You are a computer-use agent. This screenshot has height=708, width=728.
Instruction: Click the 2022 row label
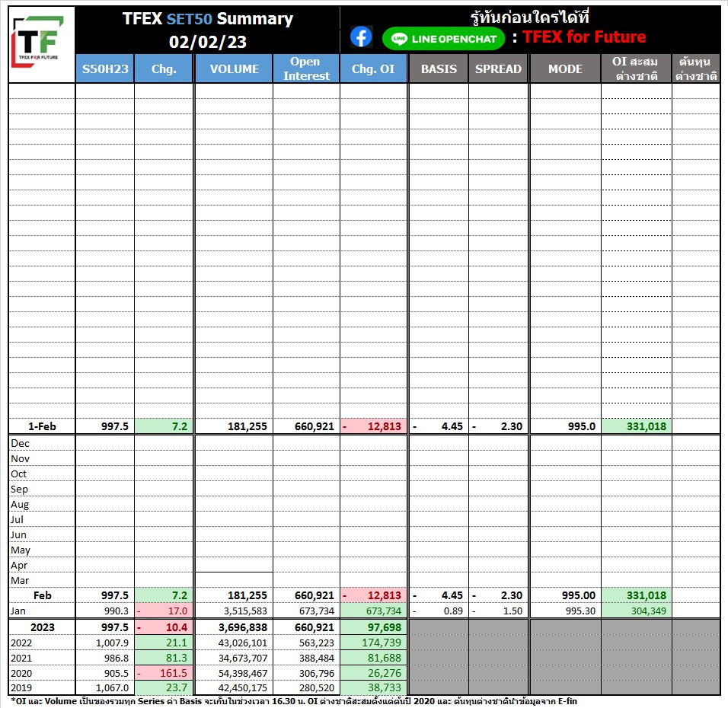coord(21,643)
